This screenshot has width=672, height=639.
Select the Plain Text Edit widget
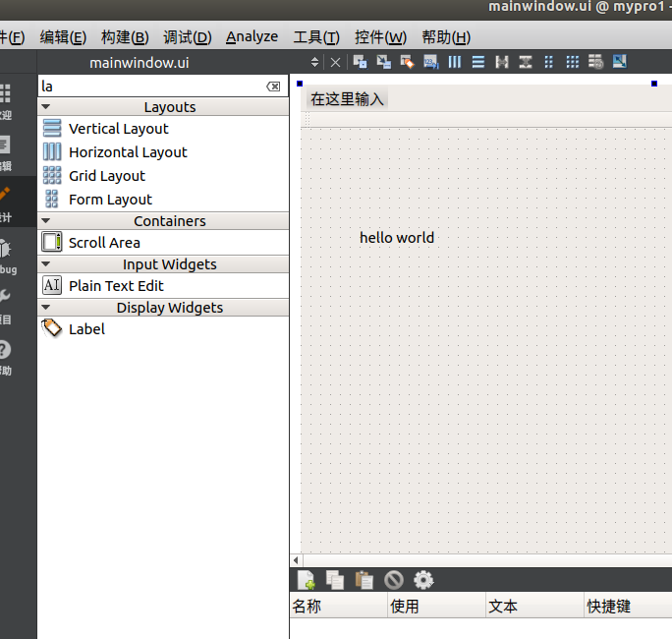click(116, 286)
